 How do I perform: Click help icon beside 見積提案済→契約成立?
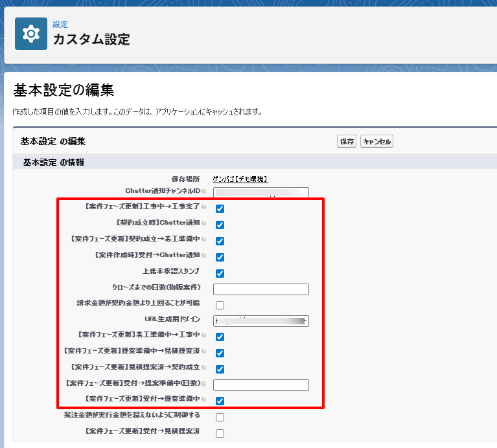click(204, 368)
